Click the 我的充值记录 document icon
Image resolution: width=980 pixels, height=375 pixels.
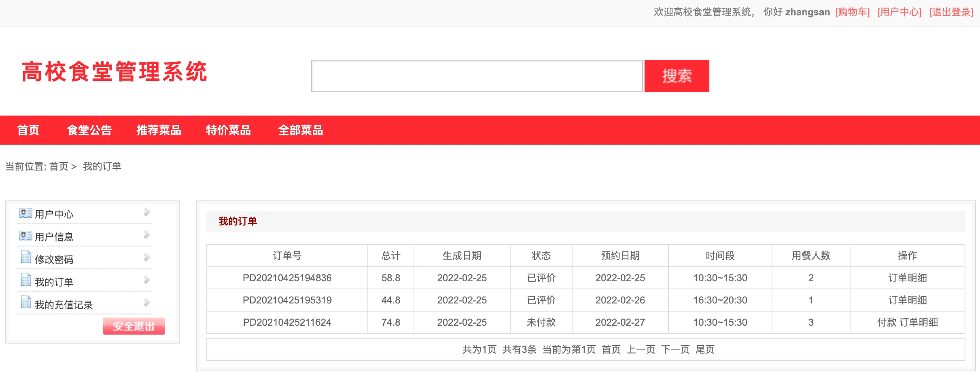coord(25,303)
